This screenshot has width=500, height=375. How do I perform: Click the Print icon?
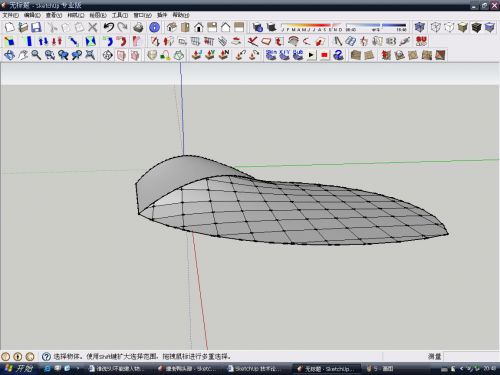138,27
